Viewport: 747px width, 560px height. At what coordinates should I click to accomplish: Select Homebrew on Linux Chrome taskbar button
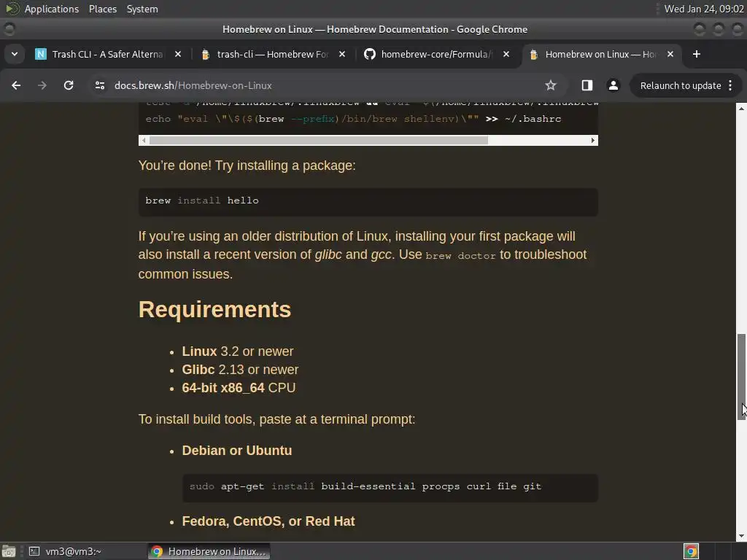click(x=209, y=551)
